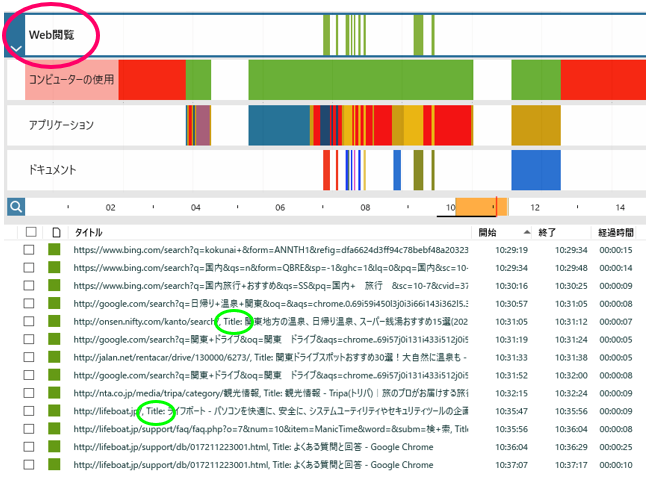The height and width of the screenshot is (480, 646).
Task: Sort list by タイトル column header
Action: click(x=88, y=232)
